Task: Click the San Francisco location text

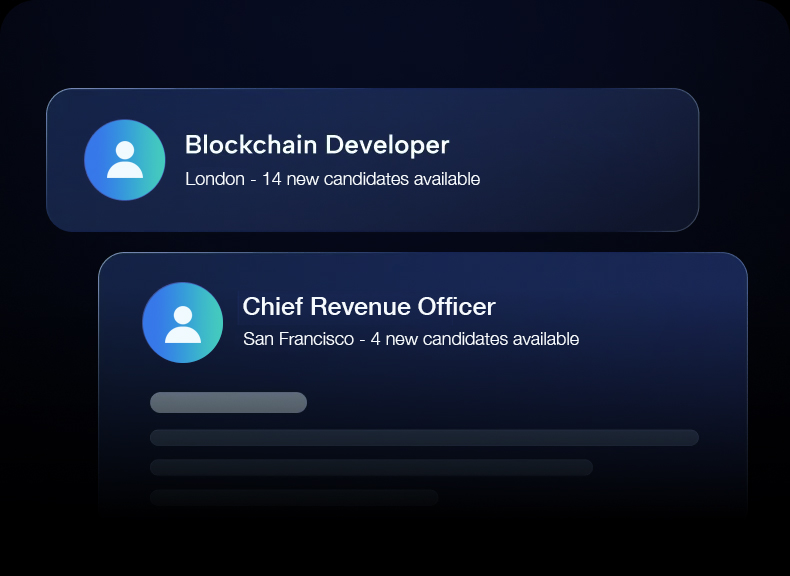Action: point(298,340)
